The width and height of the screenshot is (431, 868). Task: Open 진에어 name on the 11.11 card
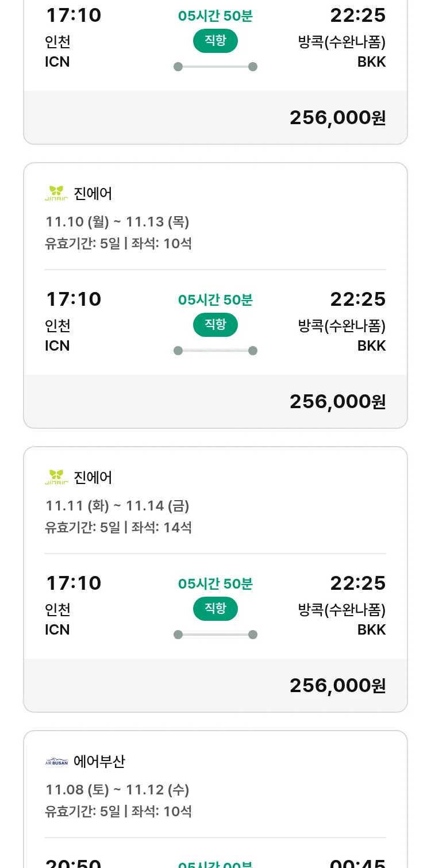pyautogui.click(x=93, y=478)
